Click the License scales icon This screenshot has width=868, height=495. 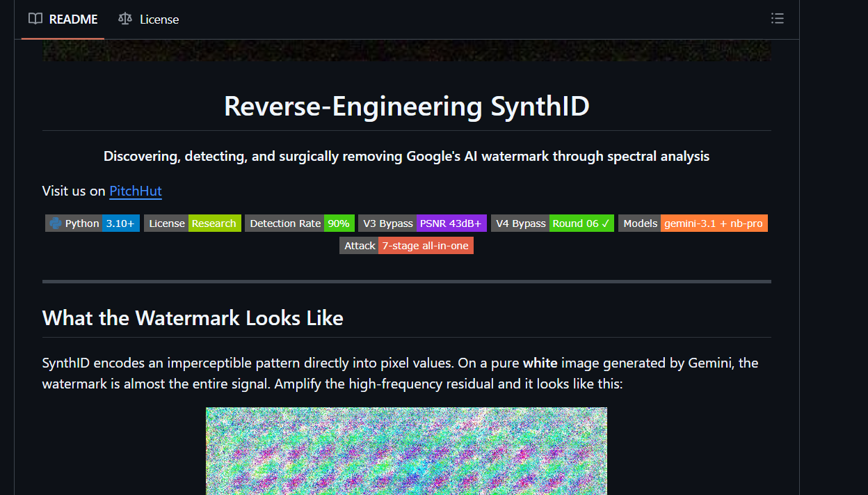(x=125, y=19)
